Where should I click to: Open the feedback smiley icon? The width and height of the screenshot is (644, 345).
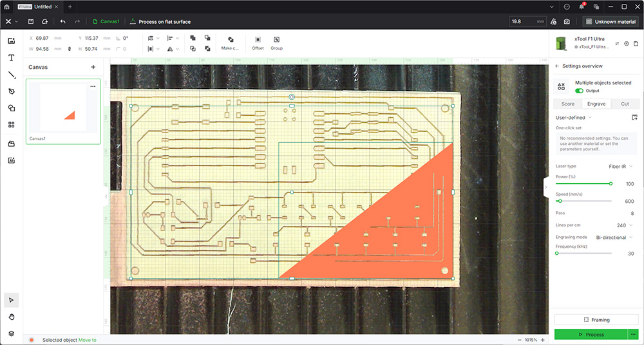567,6
